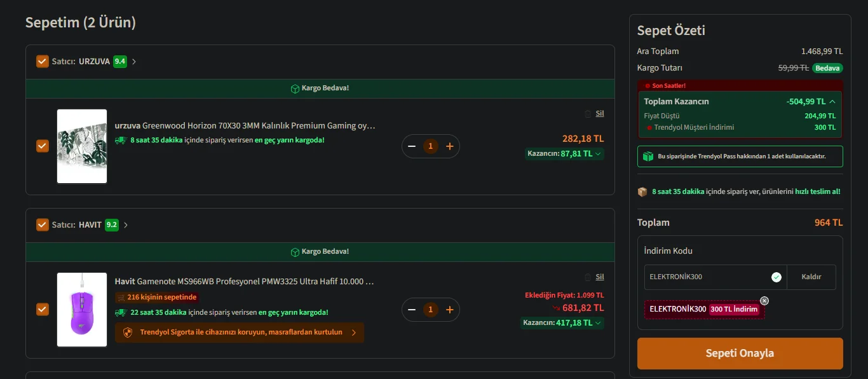Click the Trendyol Pass gift box icon

648,156
